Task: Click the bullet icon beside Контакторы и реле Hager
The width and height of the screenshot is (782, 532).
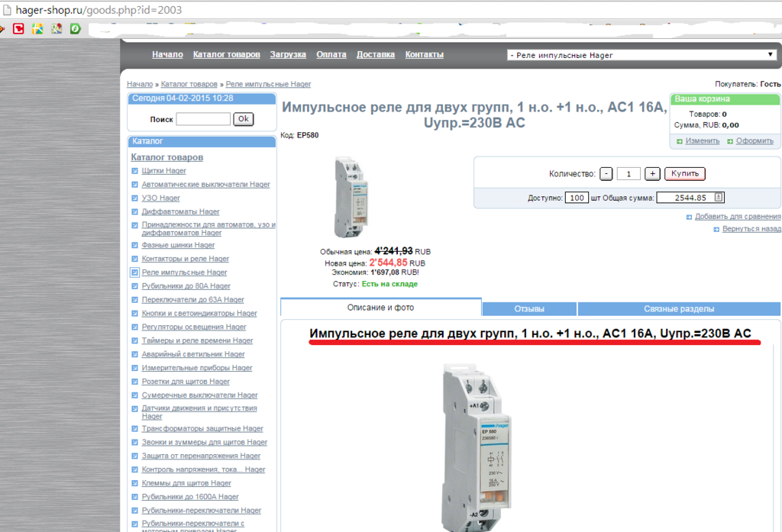Action: [x=134, y=259]
